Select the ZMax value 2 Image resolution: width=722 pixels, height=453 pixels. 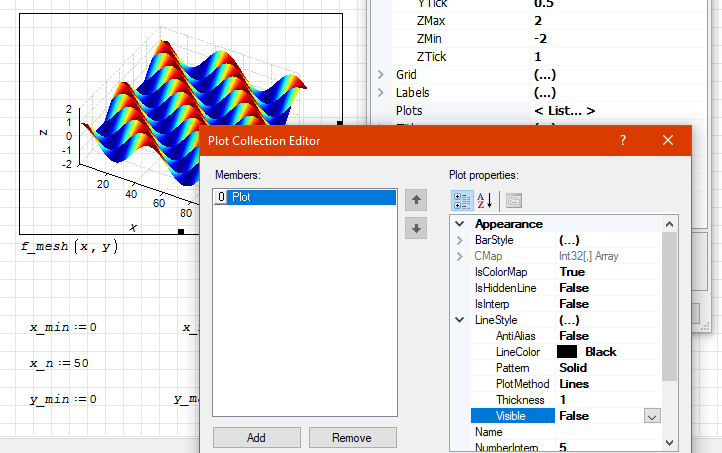[538, 21]
